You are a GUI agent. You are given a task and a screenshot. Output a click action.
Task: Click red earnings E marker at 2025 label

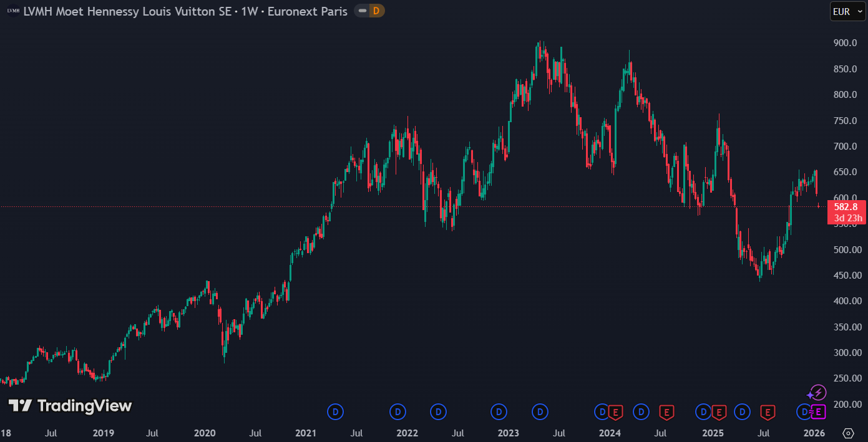[718, 411]
